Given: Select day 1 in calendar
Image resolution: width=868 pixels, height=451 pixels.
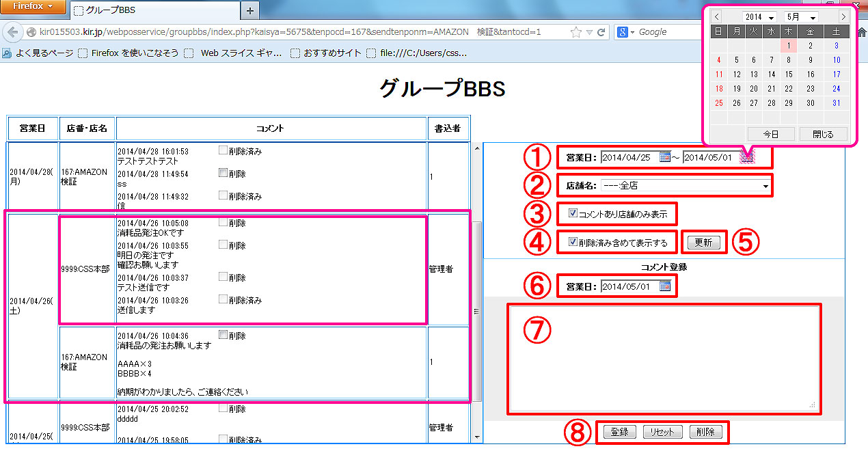Looking at the screenshot, I should pyautogui.click(x=788, y=46).
